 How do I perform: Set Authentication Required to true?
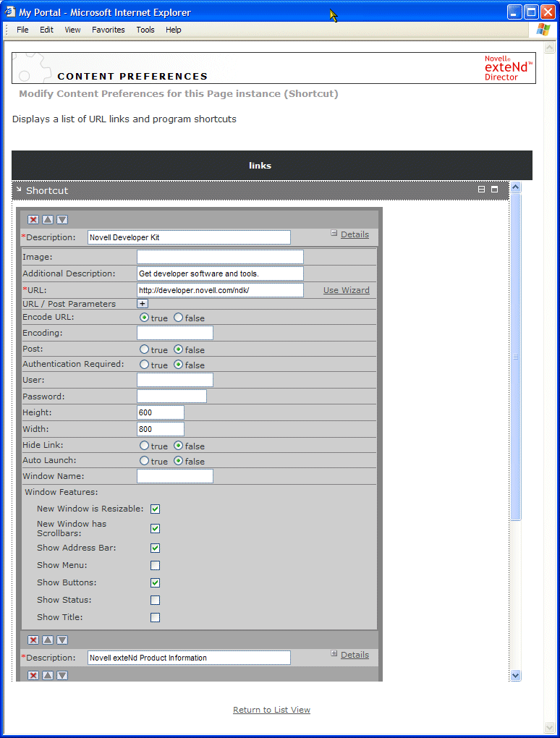pos(144,365)
